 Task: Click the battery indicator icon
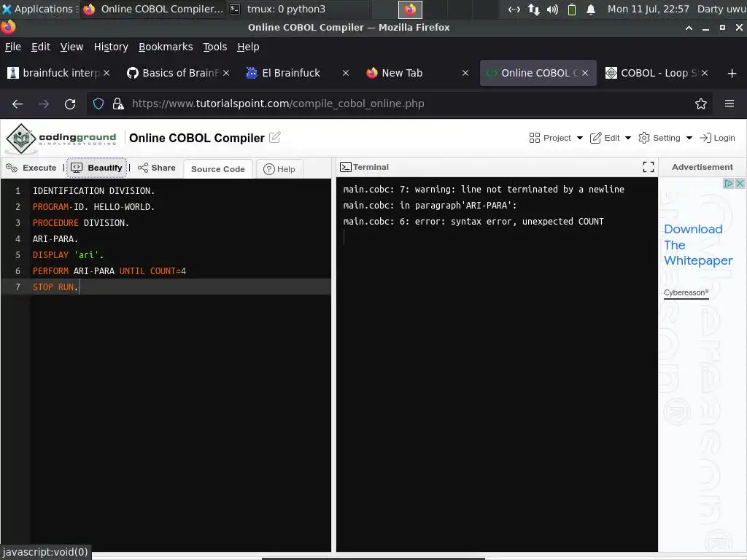(572, 9)
